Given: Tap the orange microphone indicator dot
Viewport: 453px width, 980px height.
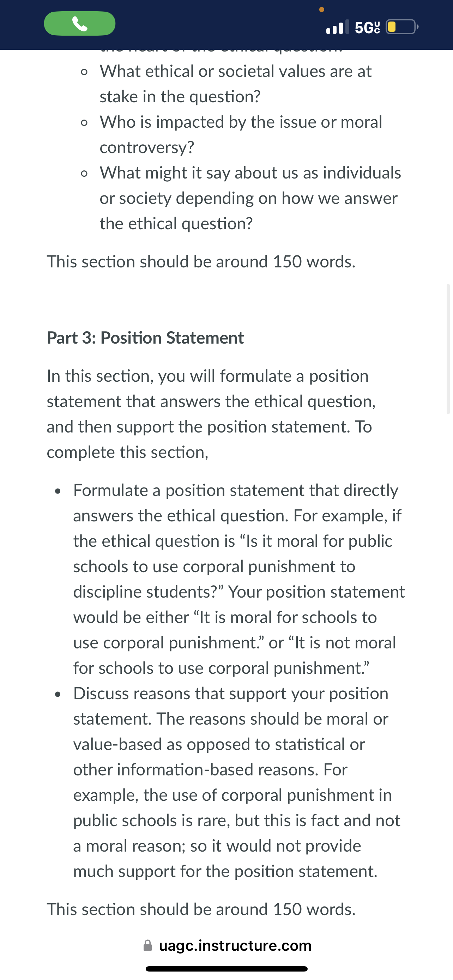Looking at the screenshot, I should pyautogui.click(x=322, y=10).
